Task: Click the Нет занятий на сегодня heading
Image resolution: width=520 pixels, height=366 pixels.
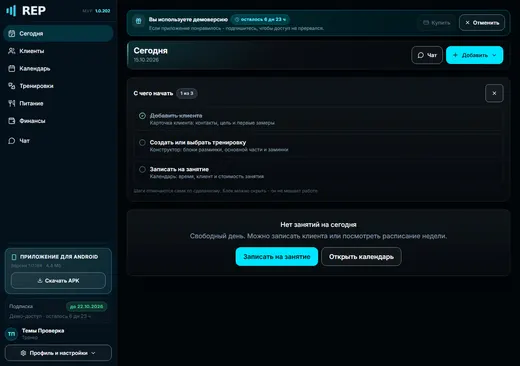Action: pyautogui.click(x=318, y=225)
